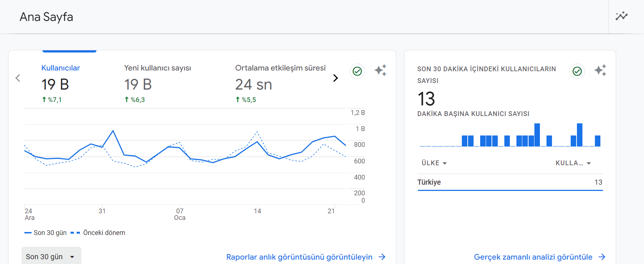Click the 24 sn engagement value

tap(254, 85)
